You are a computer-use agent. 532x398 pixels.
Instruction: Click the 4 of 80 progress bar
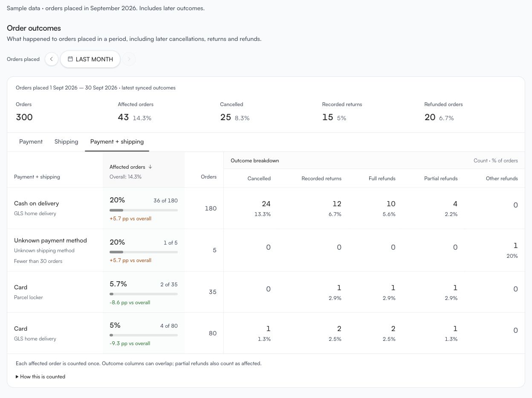point(144,335)
